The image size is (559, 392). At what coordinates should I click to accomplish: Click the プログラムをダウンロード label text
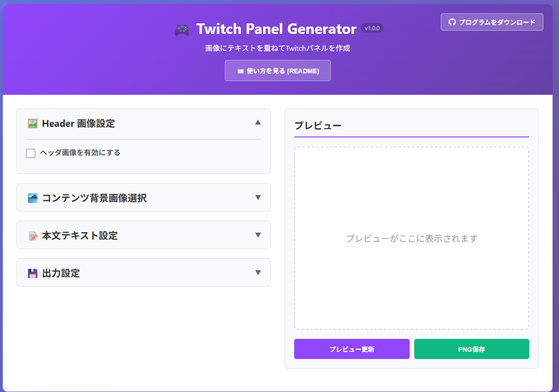pos(497,22)
